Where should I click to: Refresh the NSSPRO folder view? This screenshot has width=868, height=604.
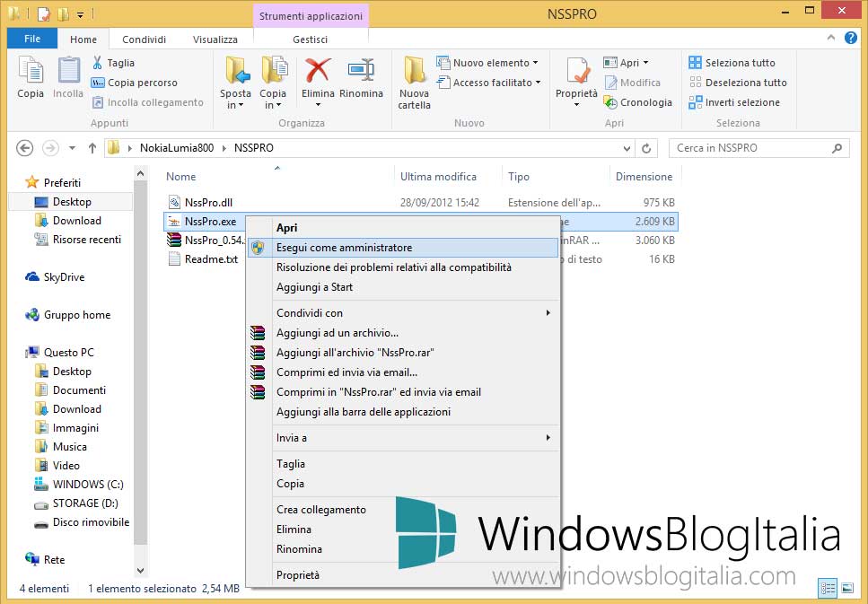646,148
